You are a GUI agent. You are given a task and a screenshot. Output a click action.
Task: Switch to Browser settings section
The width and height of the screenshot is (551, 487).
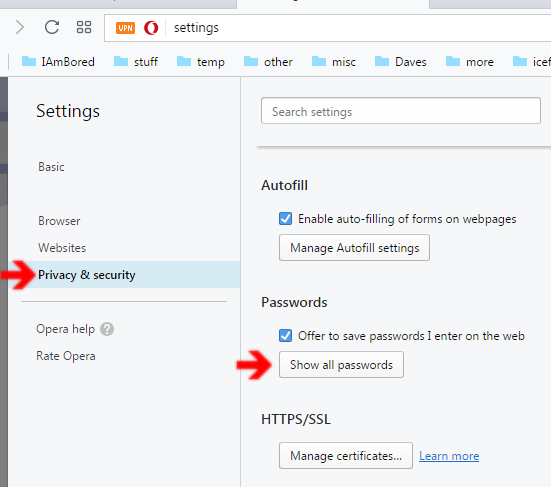[x=59, y=221]
